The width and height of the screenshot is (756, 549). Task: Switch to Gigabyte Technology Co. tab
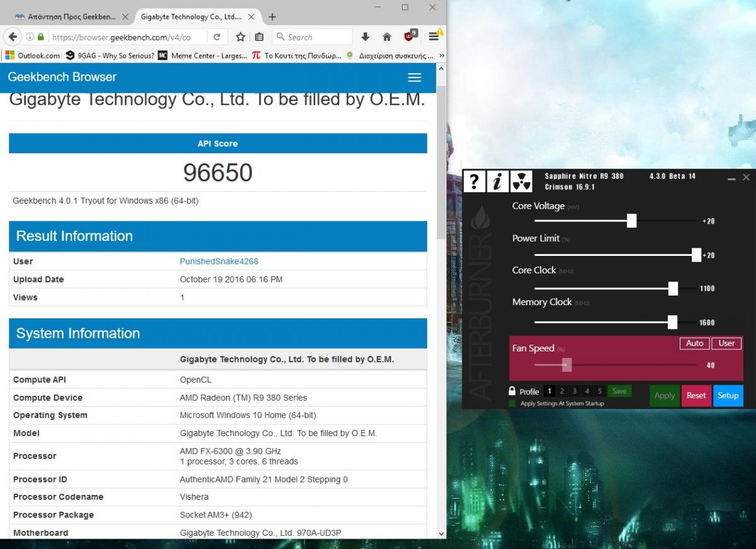(197, 16)
